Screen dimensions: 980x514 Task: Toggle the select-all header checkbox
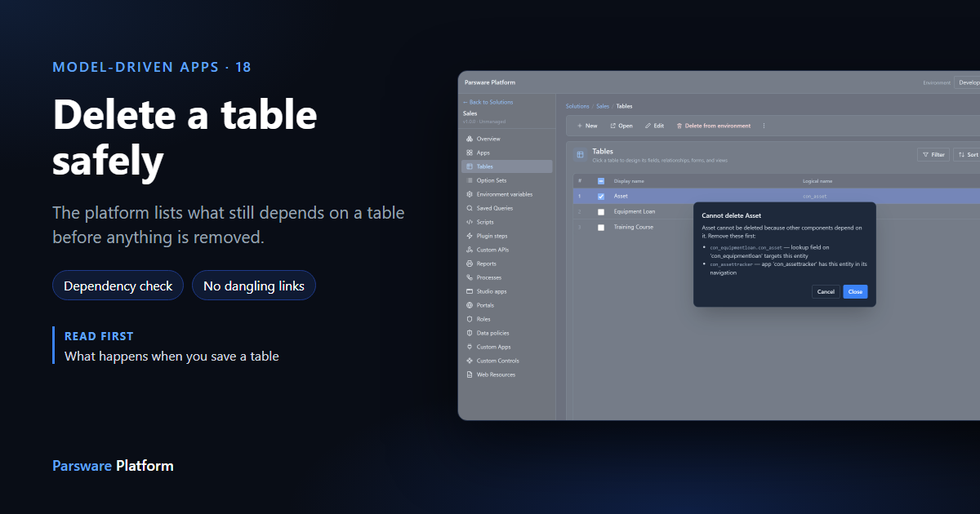601,181
